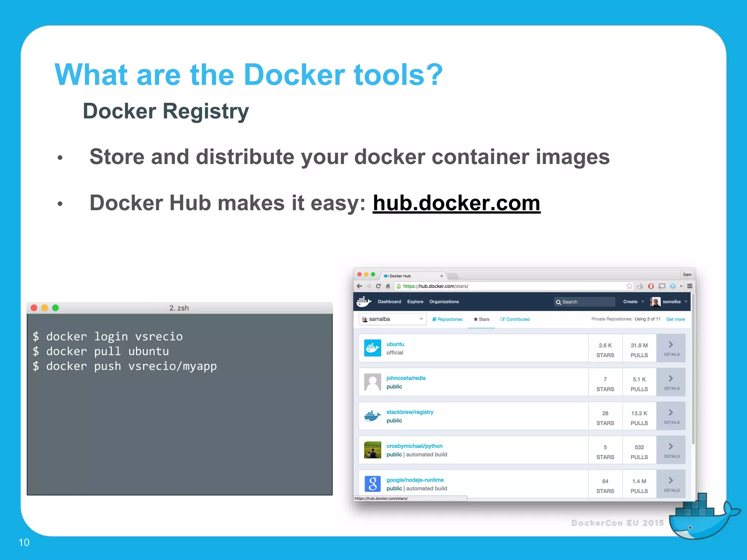Click the shield extension icon in toolbar
This screenshot has height=560, width=747.
click(640, 286)
